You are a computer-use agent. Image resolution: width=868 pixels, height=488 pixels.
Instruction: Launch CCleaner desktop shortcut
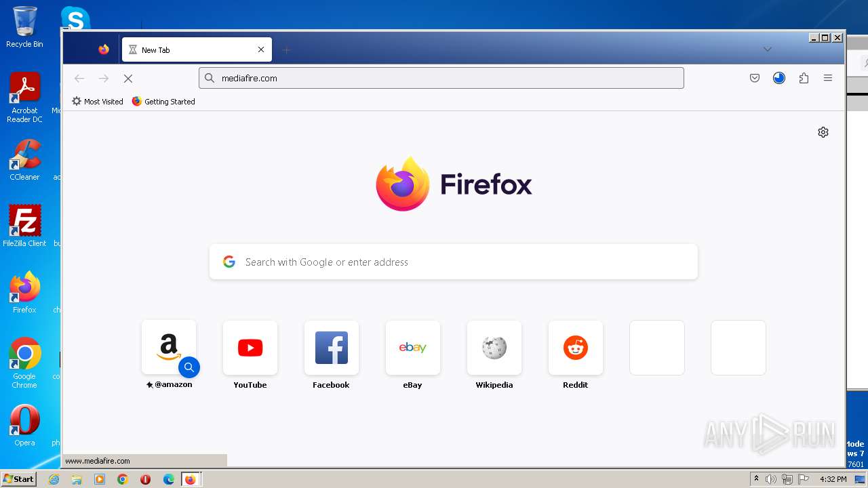24,160
